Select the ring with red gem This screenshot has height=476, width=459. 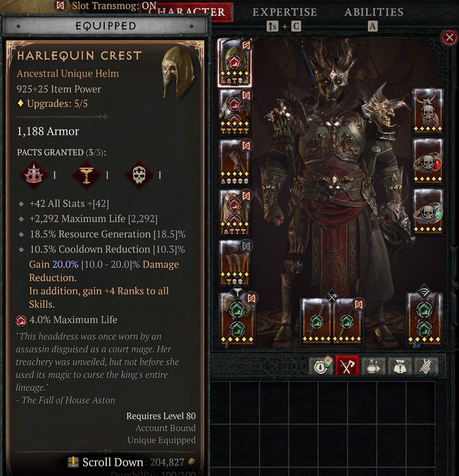(428, 161)
